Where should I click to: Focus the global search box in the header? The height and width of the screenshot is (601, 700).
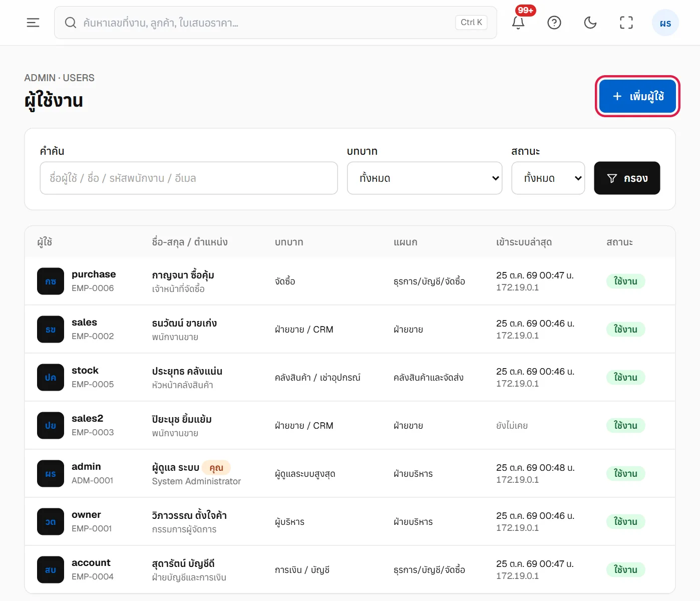(x=275, y=23)
